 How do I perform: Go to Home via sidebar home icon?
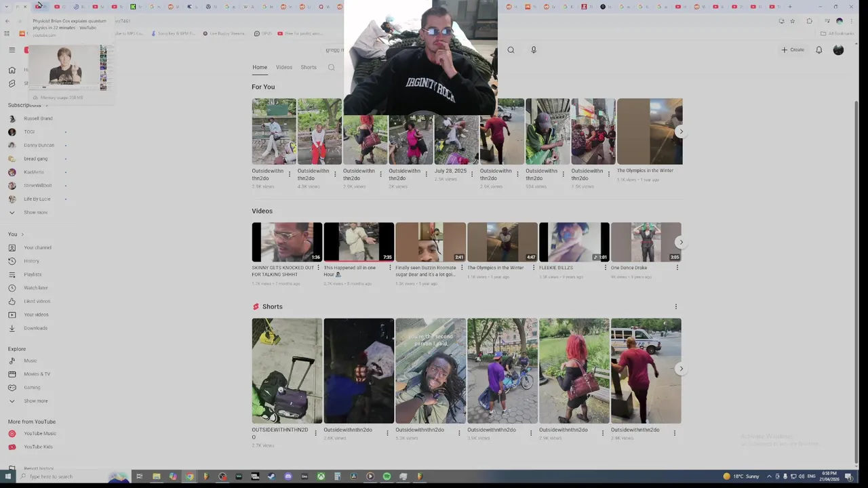coord(12,70)
